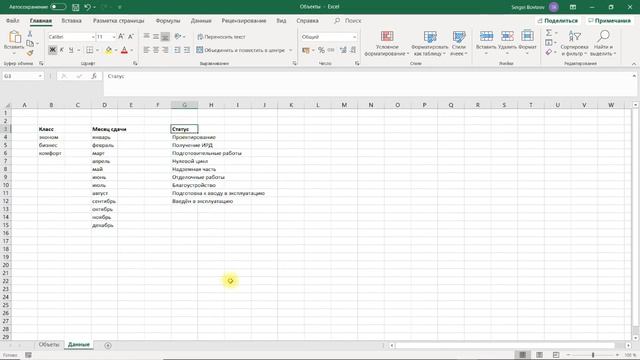Switch to Normal view in the status bar
Viewport: 640px width, 360px height.
[522, 355]
